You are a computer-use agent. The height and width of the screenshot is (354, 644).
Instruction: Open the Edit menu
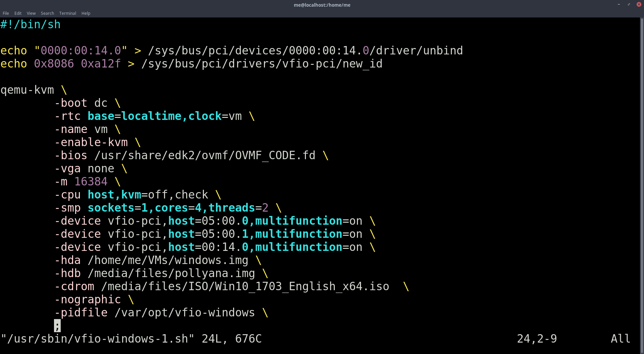pos(18,13)
